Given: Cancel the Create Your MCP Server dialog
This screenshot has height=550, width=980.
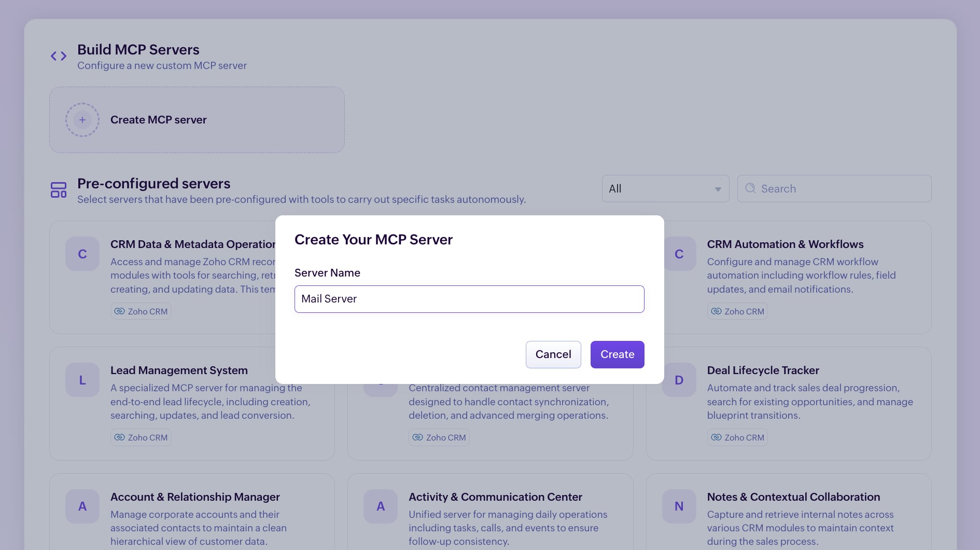Looking at the screenshot, I should click(553, 354).
